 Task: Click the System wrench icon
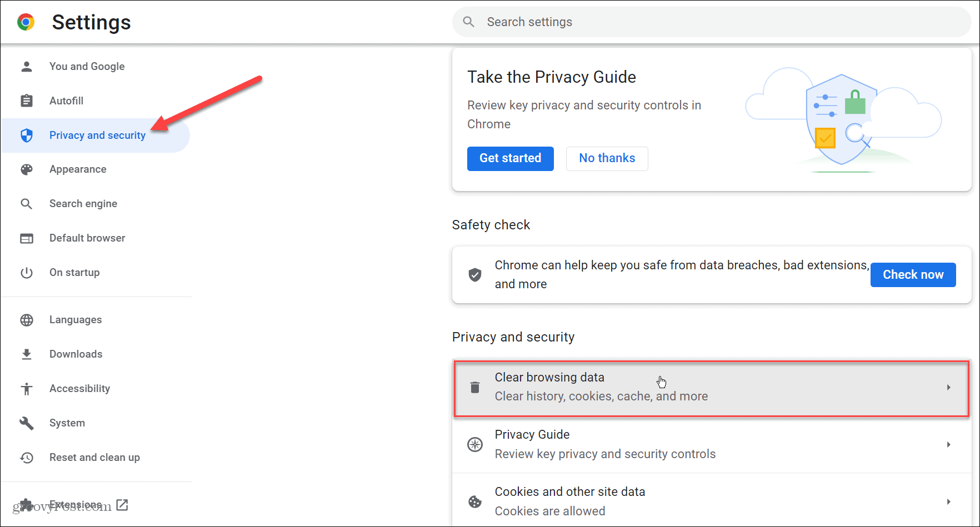(x=27, y=423)
